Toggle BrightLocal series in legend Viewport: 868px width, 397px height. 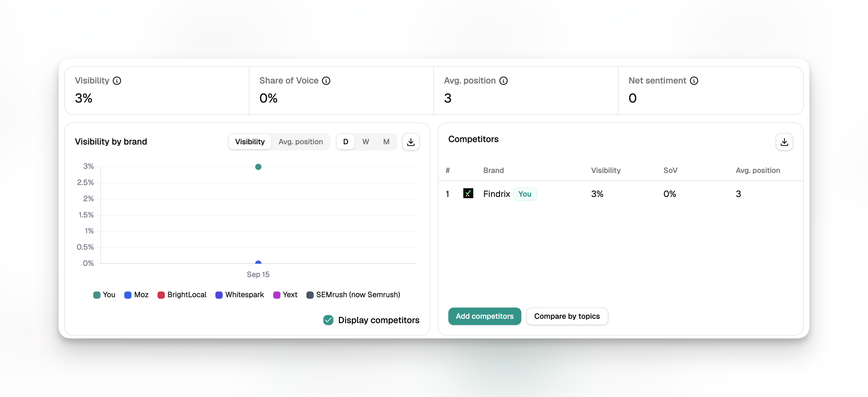tap(182, 295)
